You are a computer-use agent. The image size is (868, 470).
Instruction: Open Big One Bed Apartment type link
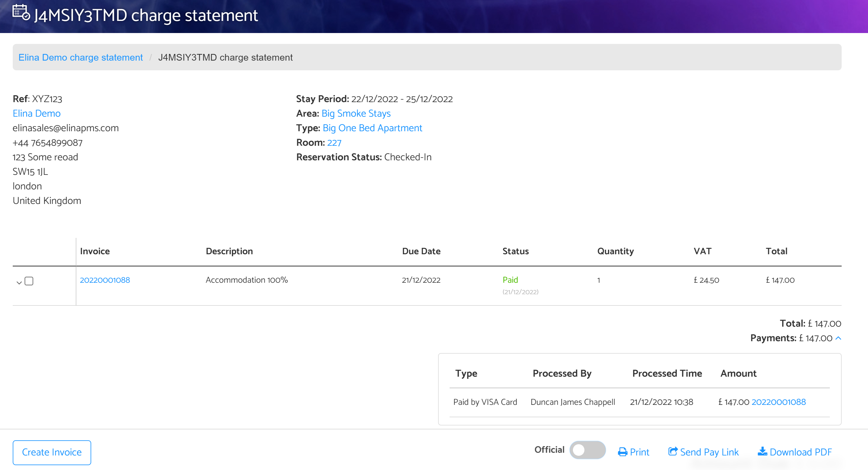(372, 128)
